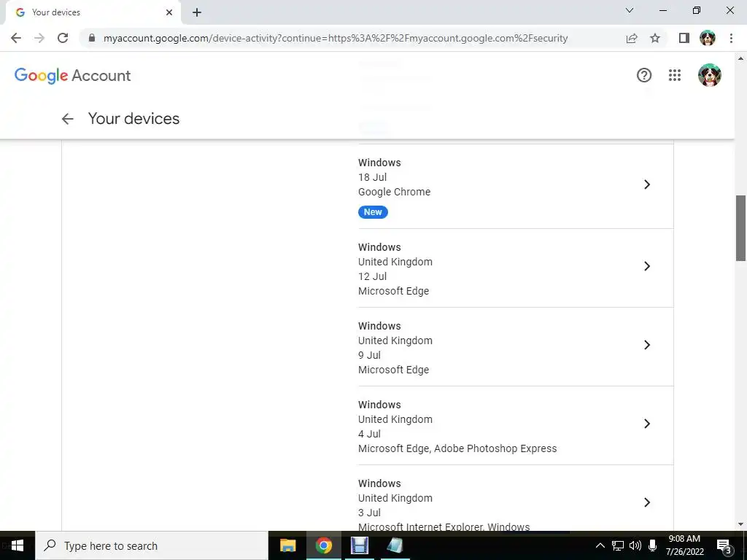Open the notification center icon

click(724, 546)
